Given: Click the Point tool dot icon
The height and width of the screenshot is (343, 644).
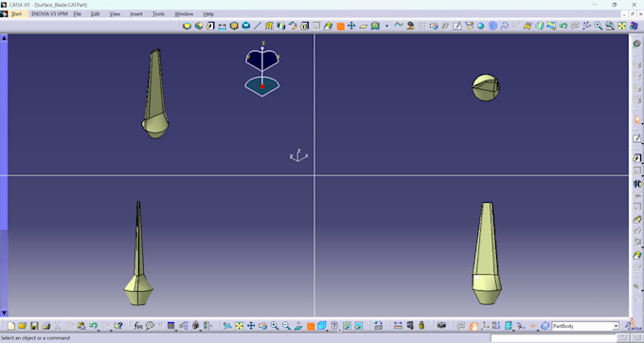Looking at the screenshot, I should coord(386,26).
